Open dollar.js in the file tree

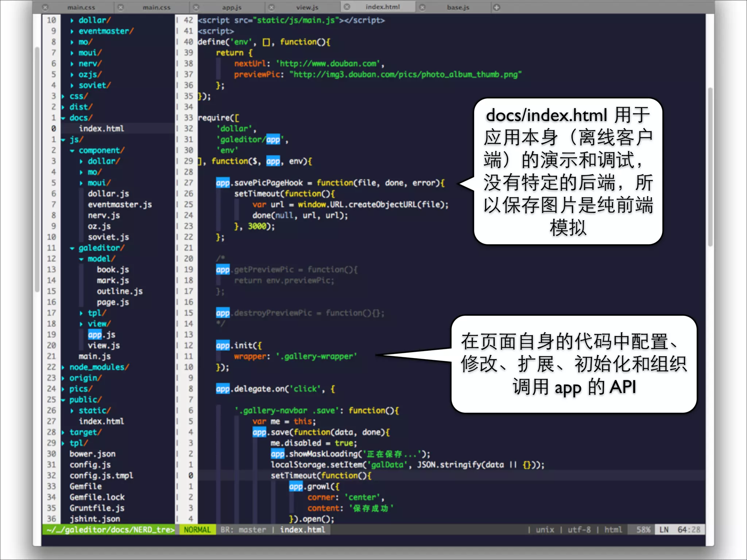108,194
